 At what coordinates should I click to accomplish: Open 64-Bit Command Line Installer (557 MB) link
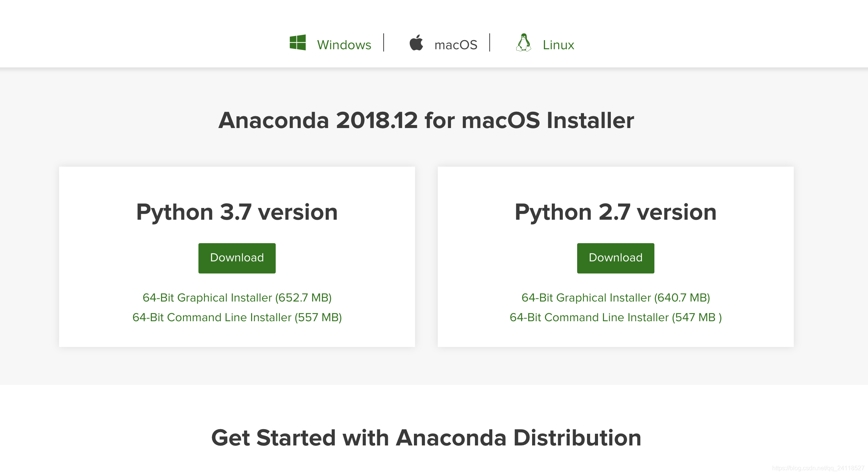point(237,317)
